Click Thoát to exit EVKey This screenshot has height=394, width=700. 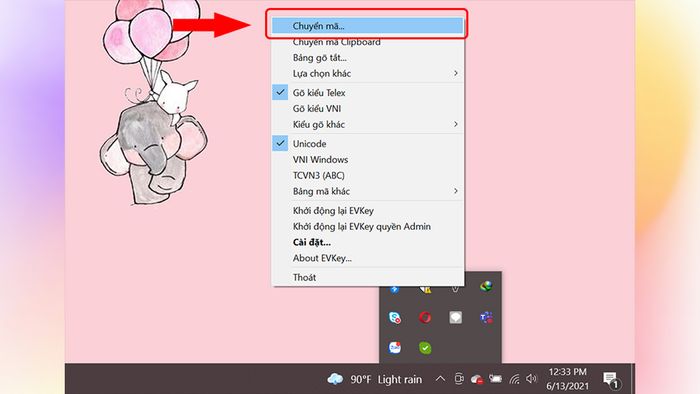click(x=367, y=277)
